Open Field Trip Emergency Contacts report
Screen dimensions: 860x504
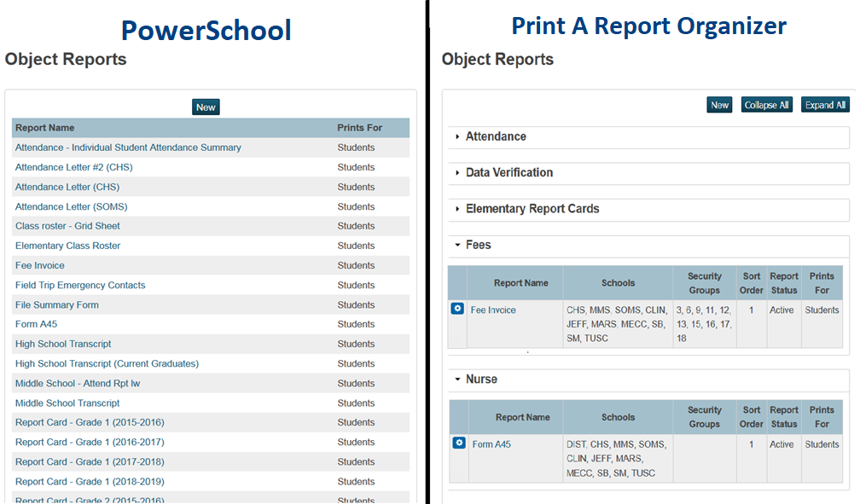(x=80, y=285)
